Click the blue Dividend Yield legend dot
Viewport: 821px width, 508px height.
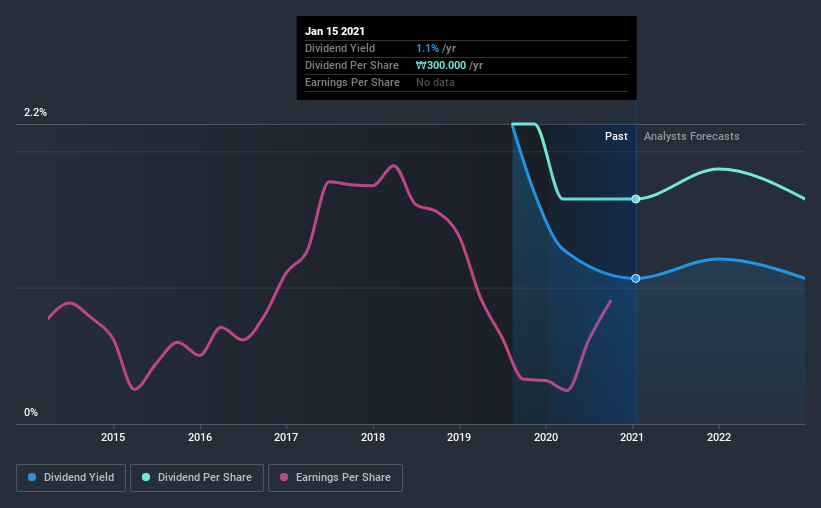(x=32, y=477)
